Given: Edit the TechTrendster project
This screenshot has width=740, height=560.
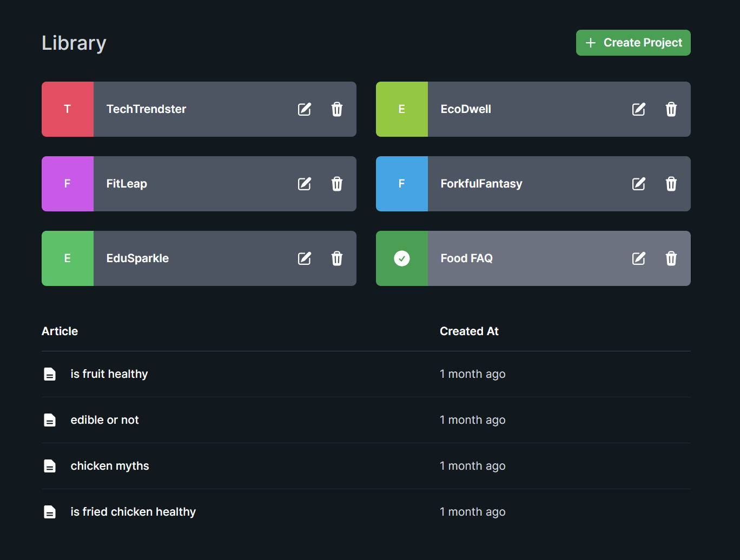Looking at the screenshot, I should 305,109.
